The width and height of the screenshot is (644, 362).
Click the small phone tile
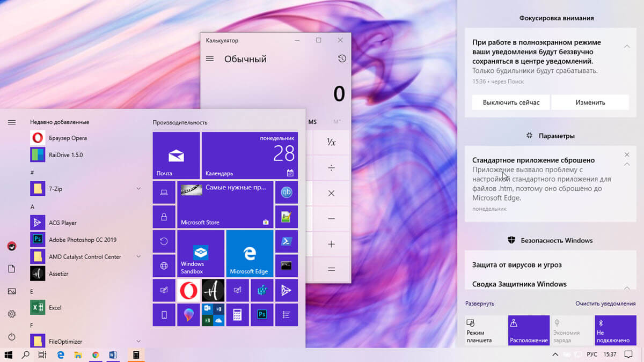click(x=164, y=315)
